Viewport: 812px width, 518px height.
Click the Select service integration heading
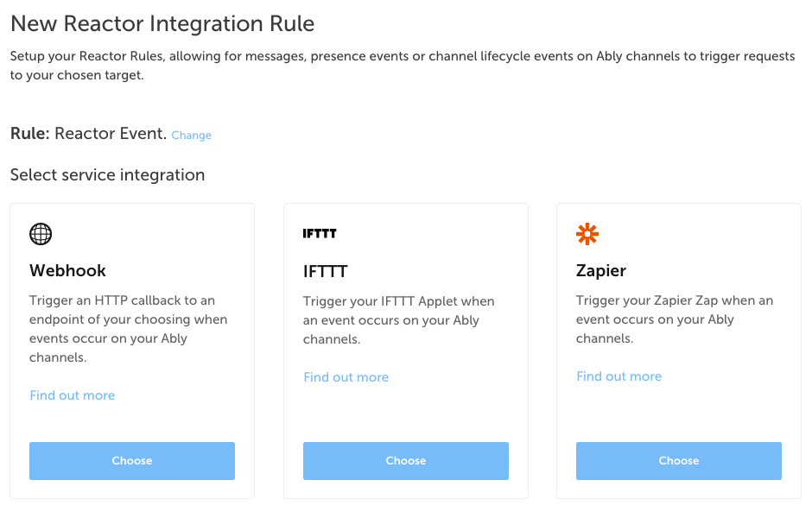107,175
